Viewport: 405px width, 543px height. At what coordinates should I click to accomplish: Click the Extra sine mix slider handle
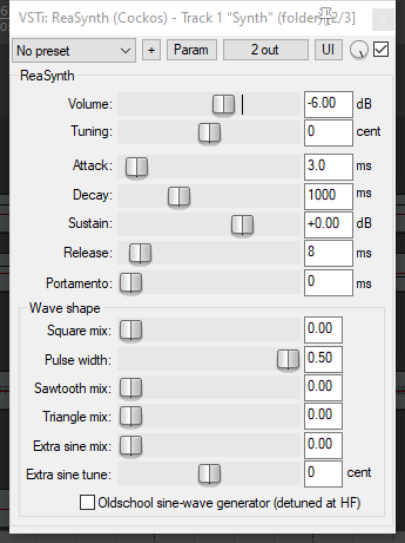click(x=131, y=445)
